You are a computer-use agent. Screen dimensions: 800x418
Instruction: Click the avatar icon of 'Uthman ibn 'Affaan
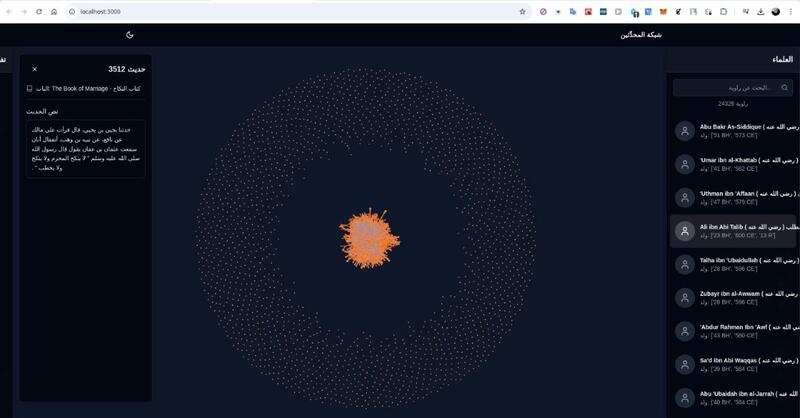[684, 198]
